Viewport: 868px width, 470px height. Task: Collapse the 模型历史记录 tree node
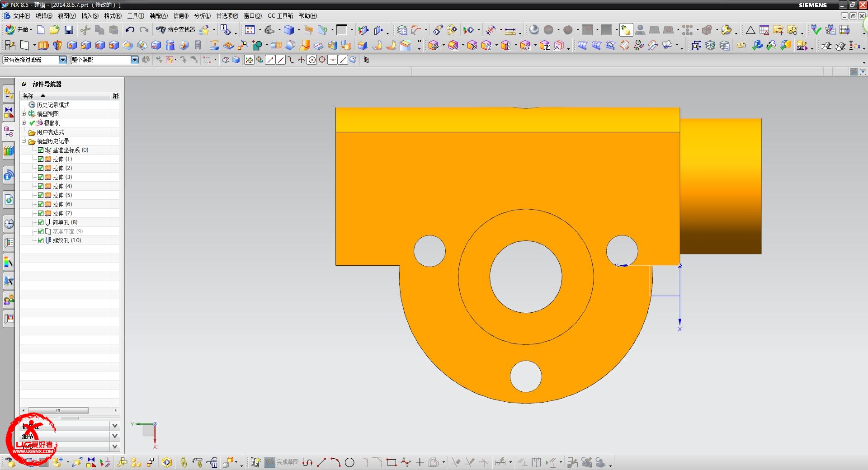pyautogui.click(x=24, y=141)
